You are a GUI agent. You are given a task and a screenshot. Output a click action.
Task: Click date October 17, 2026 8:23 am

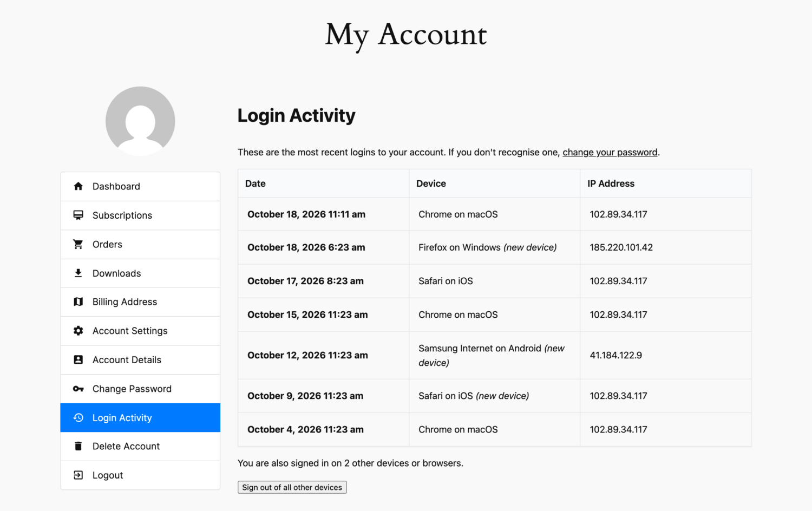[x=305, y=281]
